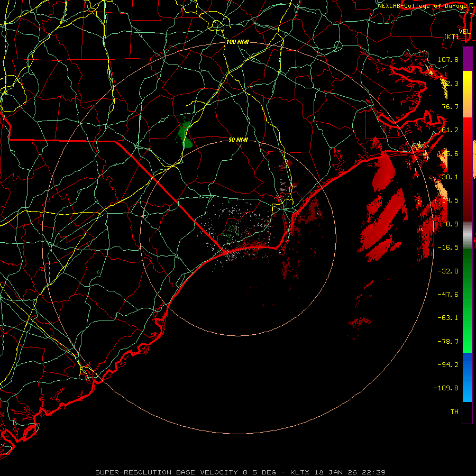Click the -94.2 legend value
Viewport: 476px width, 476px height.
click(x=448, y=364)
